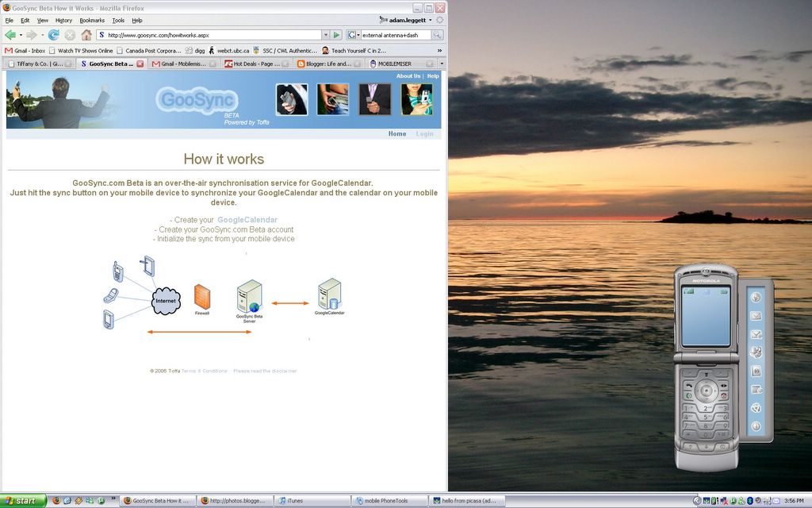The height and width of the screenshot is (508, 812).
Task: Click the GooSync logo
Action: coord(197,99)
